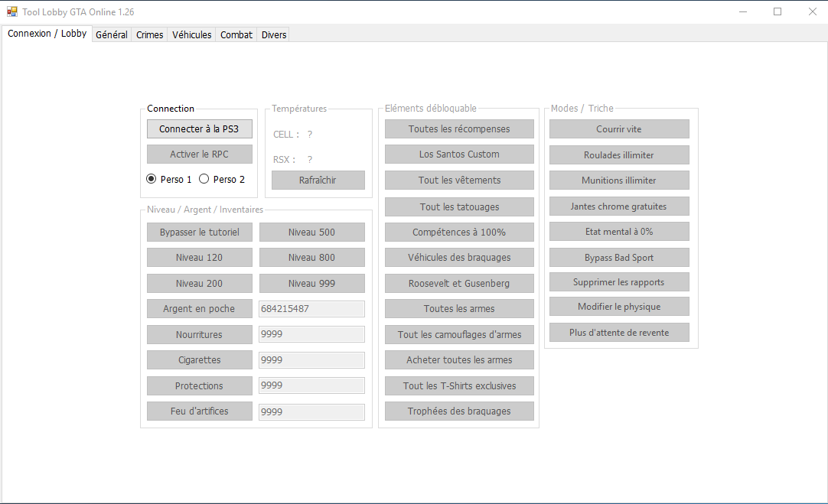Click Acheter toutes les armes button

(459, 360)
